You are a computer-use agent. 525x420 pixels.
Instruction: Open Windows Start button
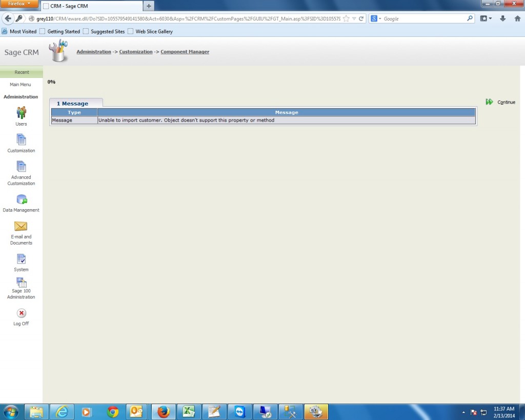(x=11, y=412)
